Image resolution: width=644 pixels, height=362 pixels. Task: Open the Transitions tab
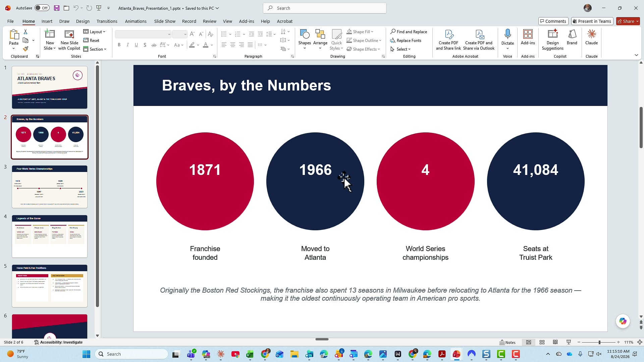107,21
